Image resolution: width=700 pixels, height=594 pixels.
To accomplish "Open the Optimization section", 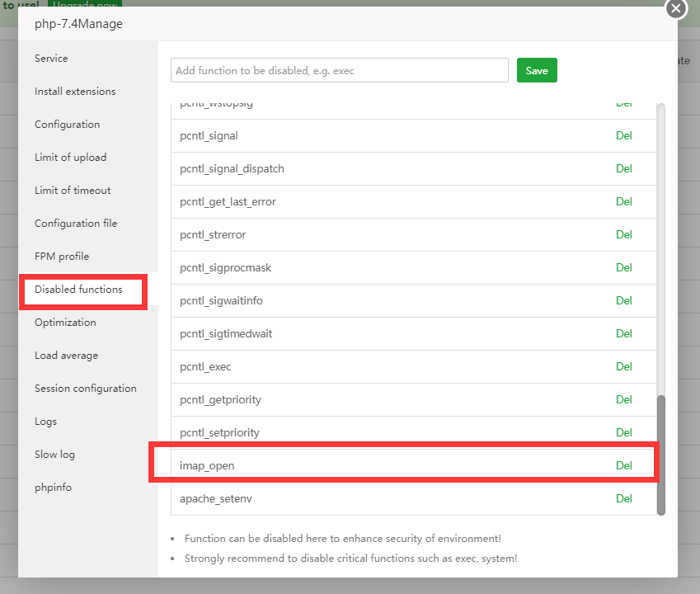I will click(65, 323).
